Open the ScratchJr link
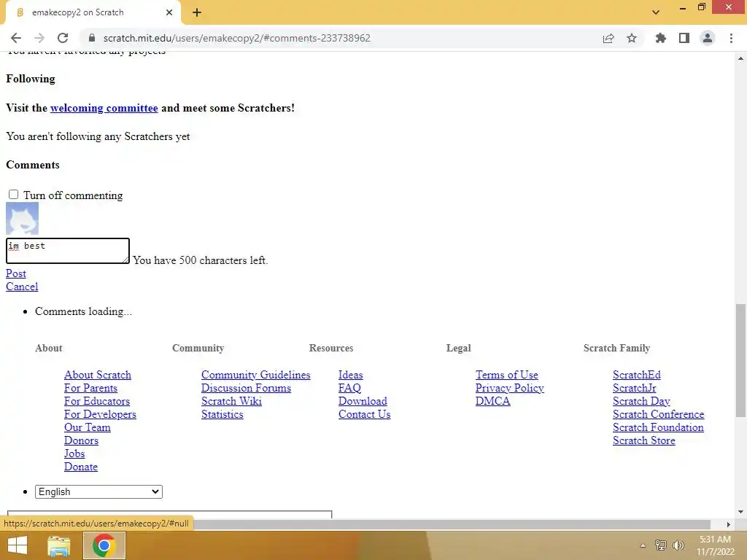Image resolution: width=747 pixels, height=560 pixels. (634, 388)
